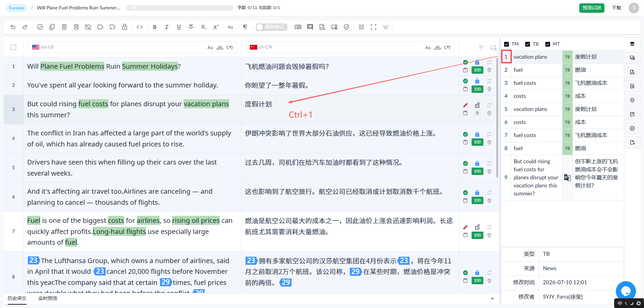The image size is (644, 308).
Task: Uncheck the TB checkbox
Action: pos(528,44)
